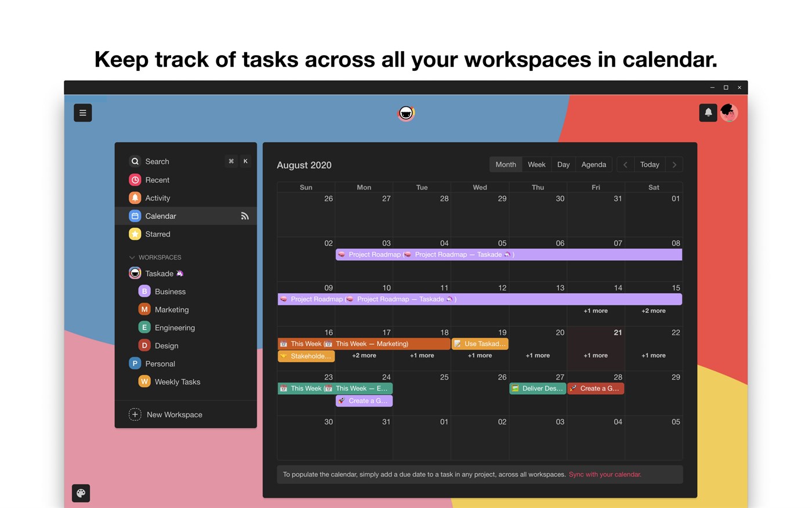Open the hamburger menu button

click(x=83, y=113)
